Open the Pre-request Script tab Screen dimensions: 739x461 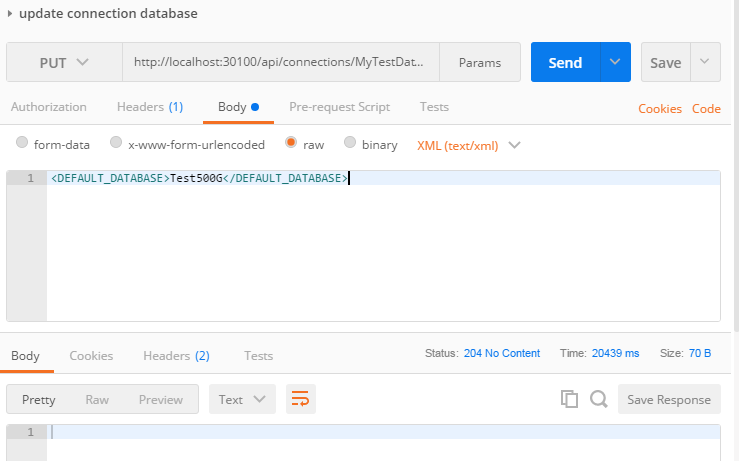coord(339,107)
